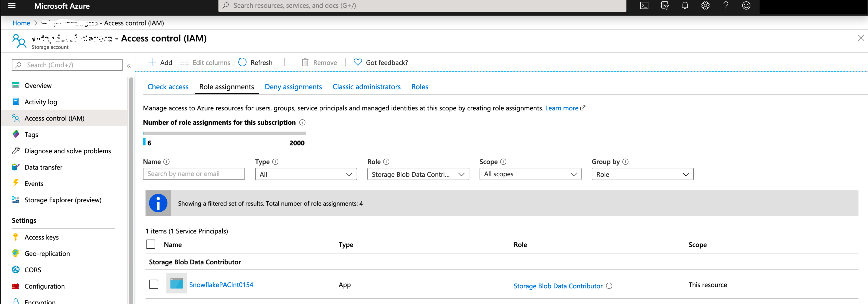The height and width of the screenshot is (304, 868).
Task: Check the SnowflakePACInt0154 row checkbox
Action: tap(154, 284)
